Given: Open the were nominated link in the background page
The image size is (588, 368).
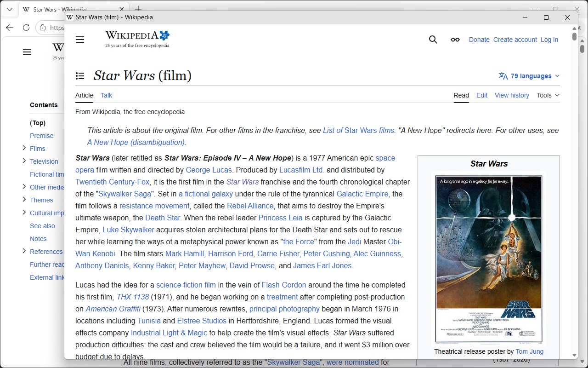Looking at the screenshot, I should (x=353, y=362).
